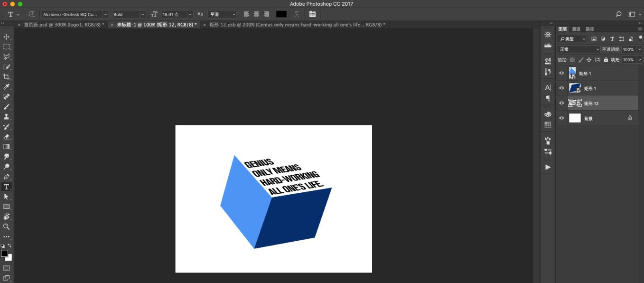Image resolution: width=644 pixels, height=283 pixels.
Task: Hide the 矩形 12 layer
Action: pyautogui.click(x=561, y=103)
